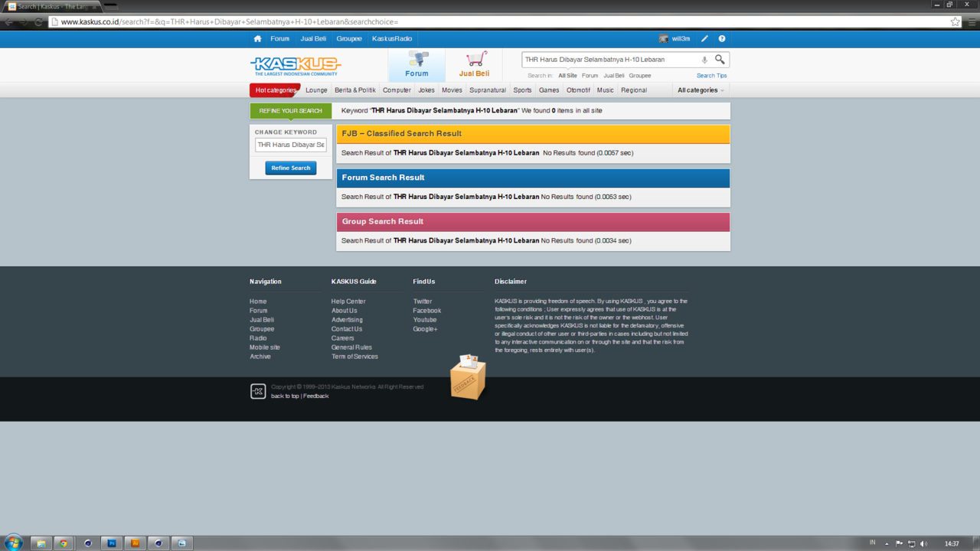The height and width of the screenshot is (551, 980).
Task: Click Kaskus K logo in footer
Action: (258, 391)
